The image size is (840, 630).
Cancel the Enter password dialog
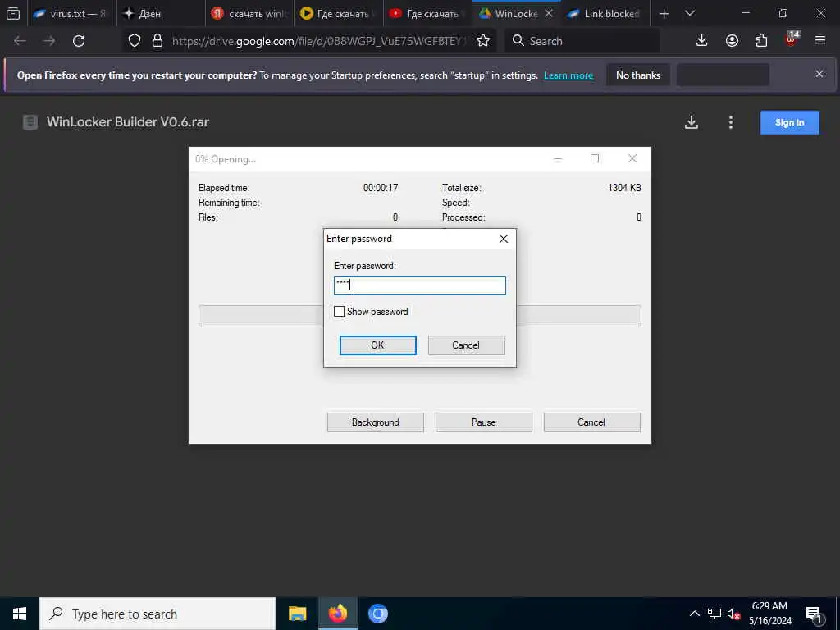[466, 345]
